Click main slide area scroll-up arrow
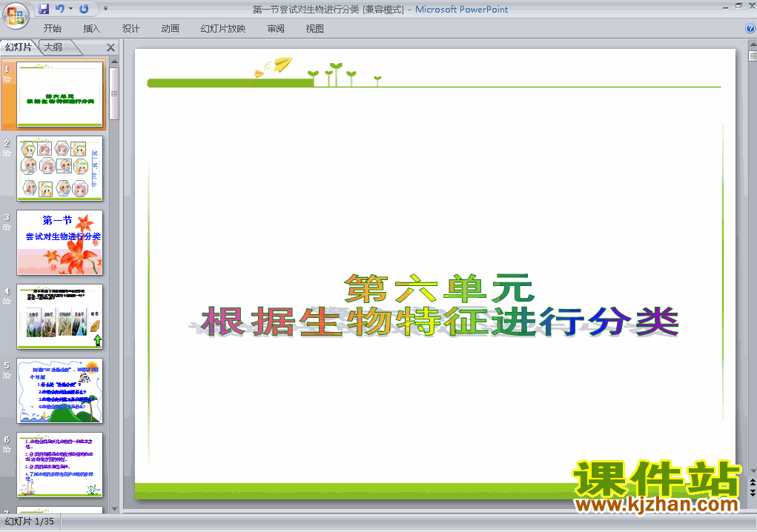The height and width of the screenshot is (532, 757). 753,44
